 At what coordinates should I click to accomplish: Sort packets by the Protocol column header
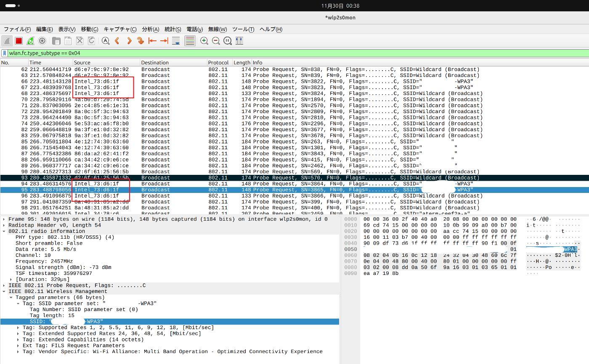[x=220, y=63]
